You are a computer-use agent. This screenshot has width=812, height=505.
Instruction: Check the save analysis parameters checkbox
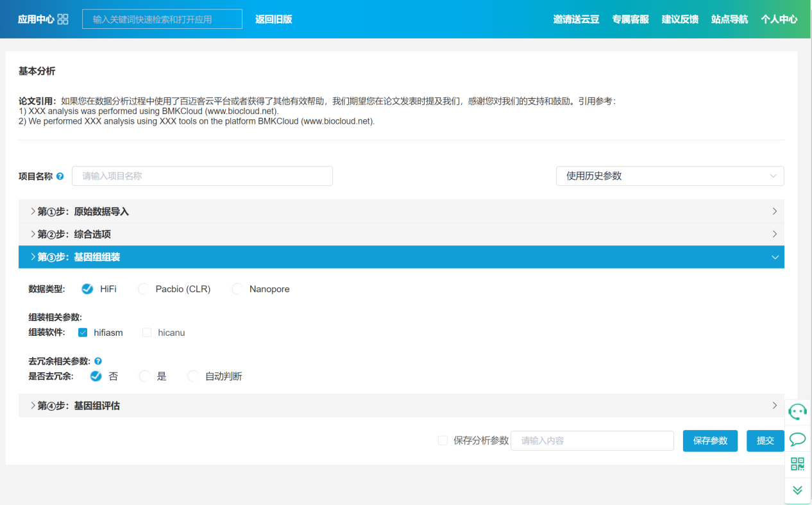[443, 440]
